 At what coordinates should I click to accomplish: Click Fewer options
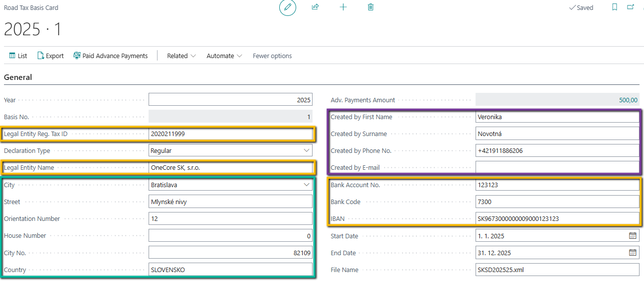(x=272, y=56)
